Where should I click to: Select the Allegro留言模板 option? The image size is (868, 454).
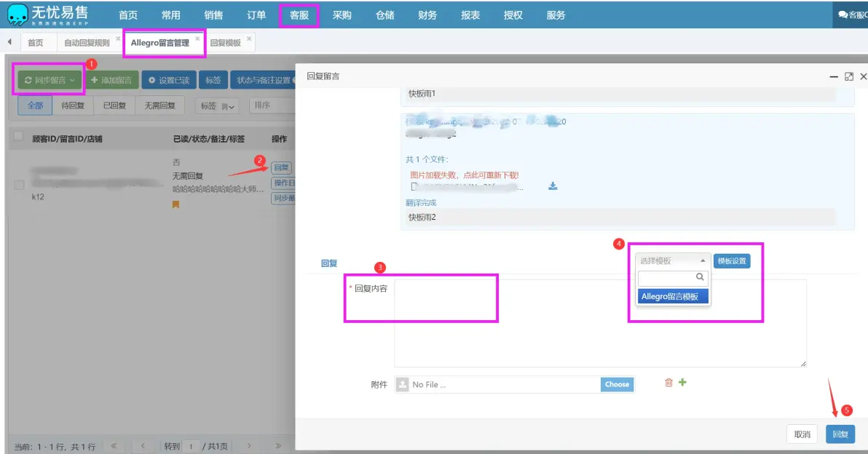pyautogui.click(x=673, y=296)
